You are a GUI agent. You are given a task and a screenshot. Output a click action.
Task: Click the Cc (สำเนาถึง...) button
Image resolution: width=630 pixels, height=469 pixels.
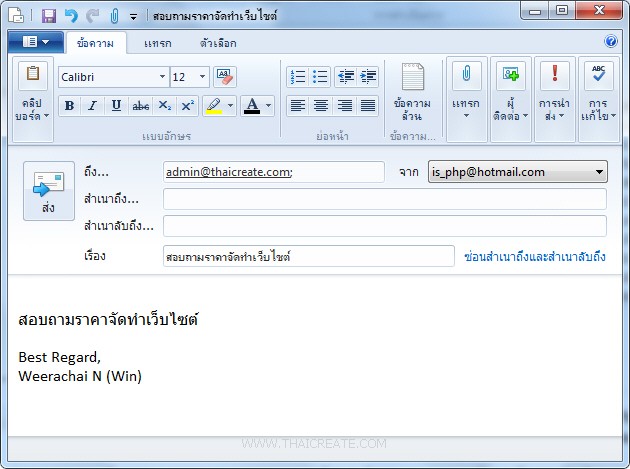coord(111,199)
